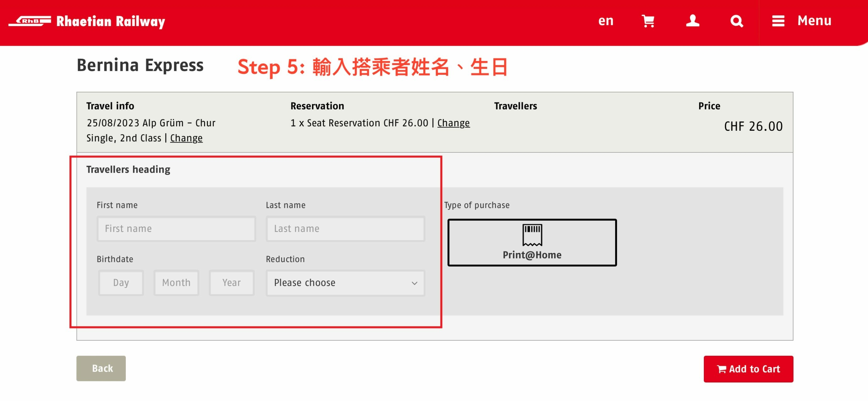Change the seat reservation
This screenshot has height=401, width=868.
[x=453, y=123]
